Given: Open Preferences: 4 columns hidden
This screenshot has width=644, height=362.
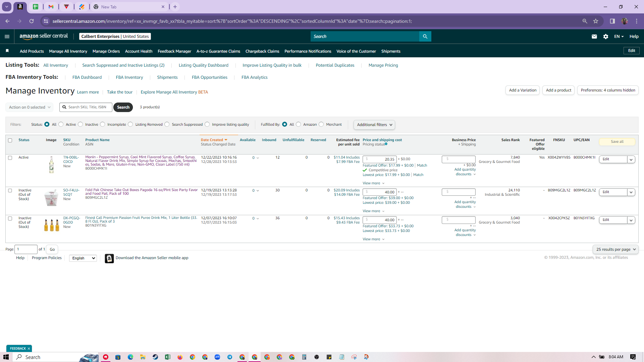Looking at the screenshot, I should tap(608, 90).
